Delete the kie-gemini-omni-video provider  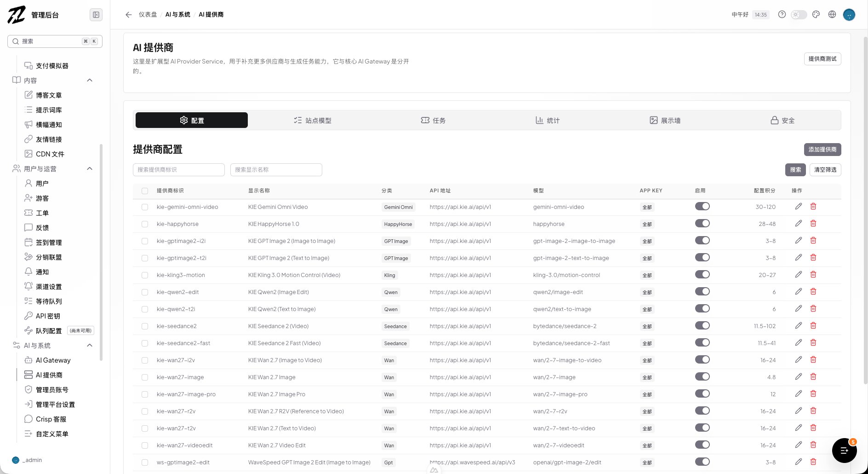(x=813, y=207)
